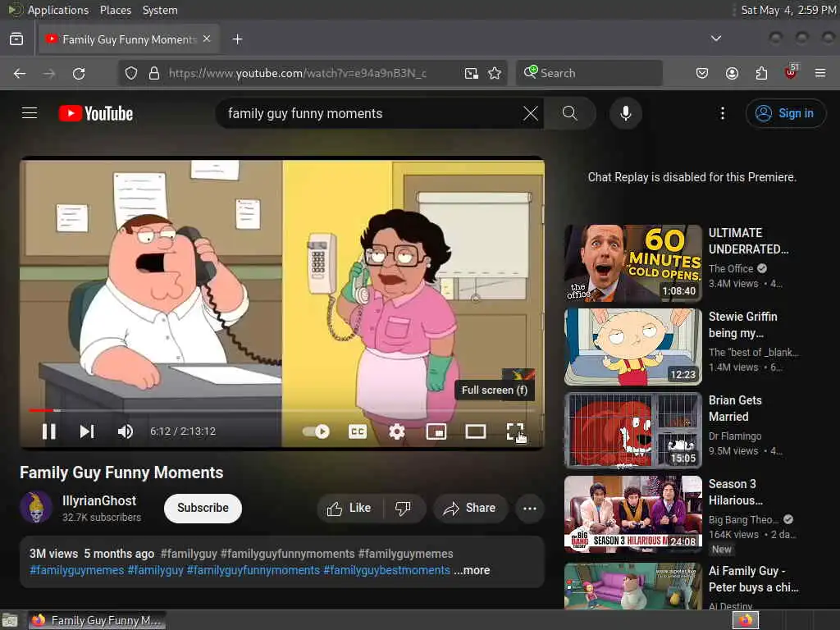Go to YouTube home via logo

[96, 113]
